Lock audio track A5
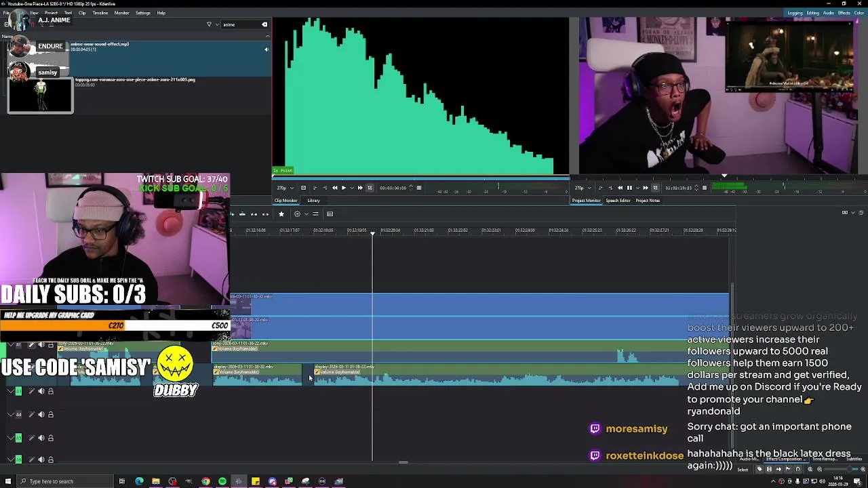Image resolution: width=868 pixels, height=488 pixels. click(50, 438)
